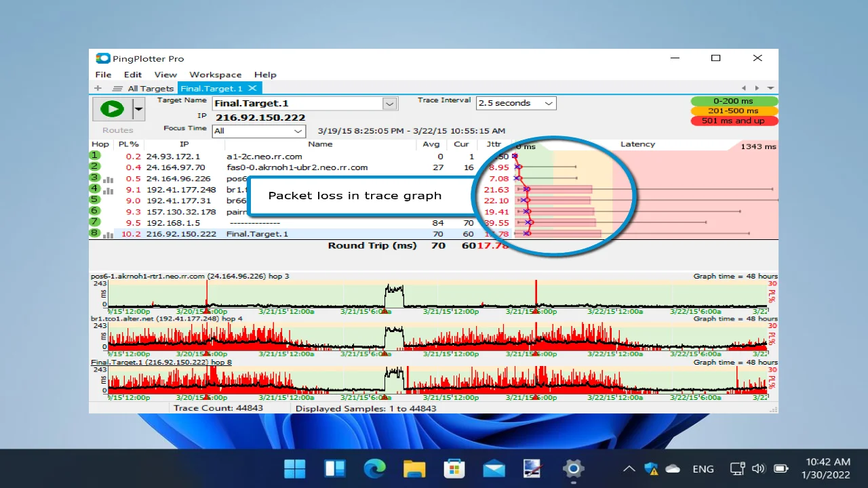Open the View menu
Viewport: 868px width, 488px height.
(x=165, y=75)
